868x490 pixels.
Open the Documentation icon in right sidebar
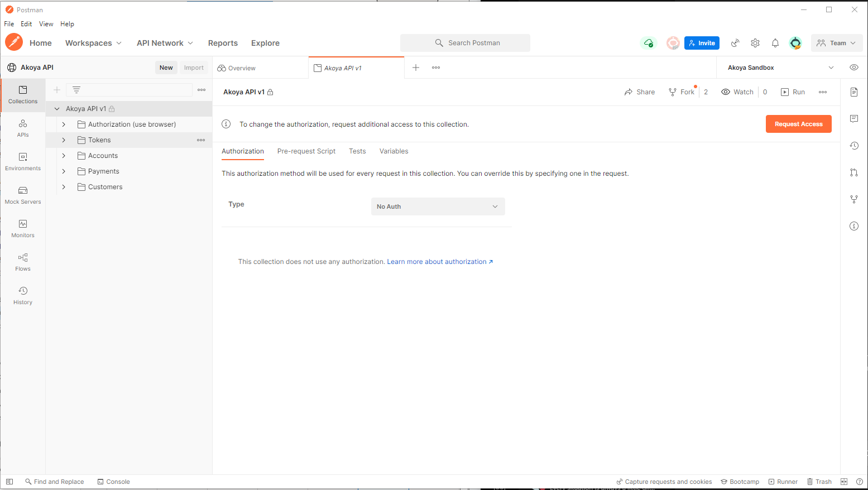[854, 92]
